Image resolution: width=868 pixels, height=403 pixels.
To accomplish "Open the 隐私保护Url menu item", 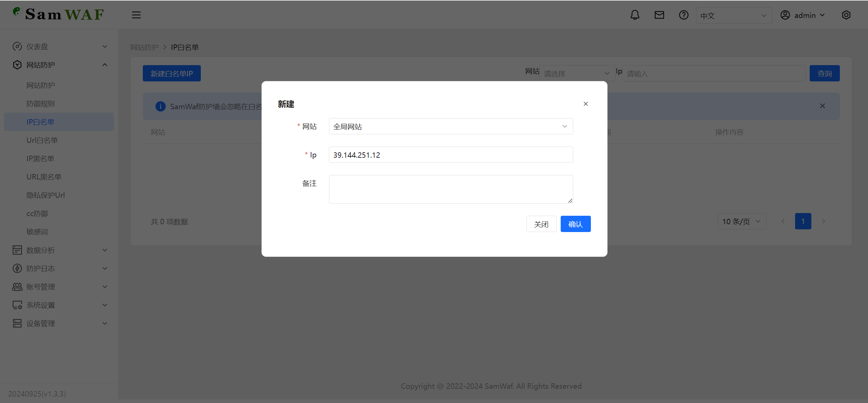I will 59,195.
